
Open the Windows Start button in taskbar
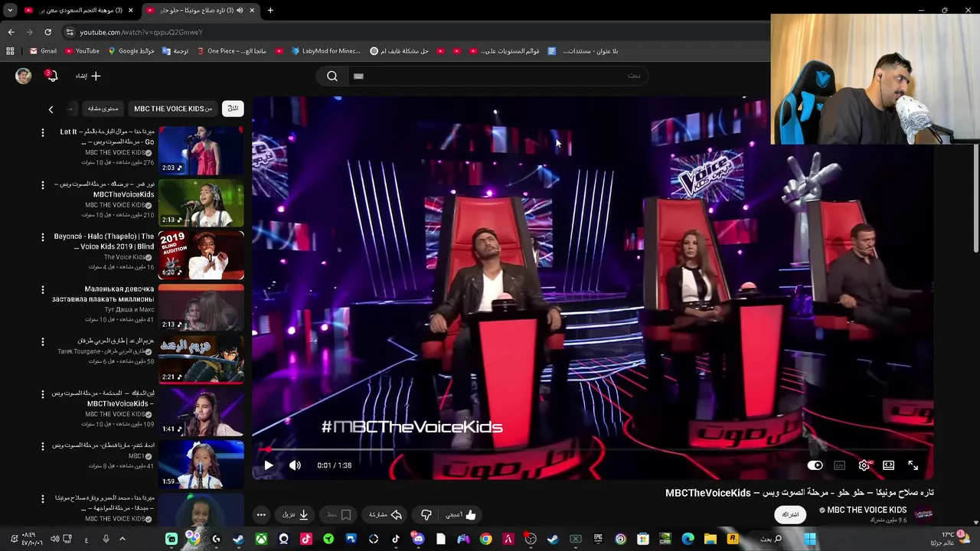pyautogui.click(x=809, y=539)
